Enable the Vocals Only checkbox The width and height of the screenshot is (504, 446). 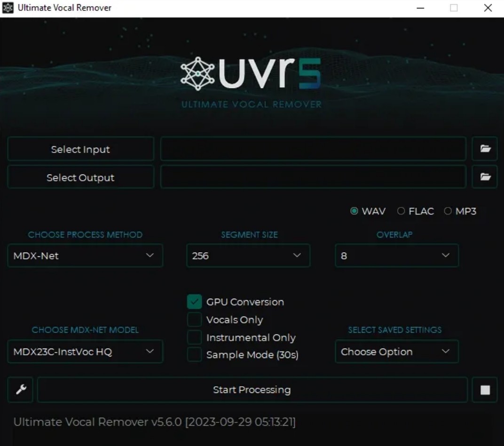[194, 319]
